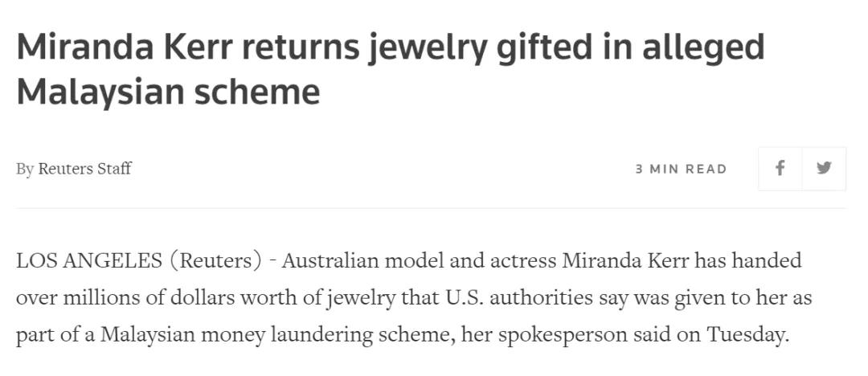Viewport: 868px width, 376px height.
Task: Click the word 'Tuesday' ending the paragraph
Action: (x=746, y=334)
